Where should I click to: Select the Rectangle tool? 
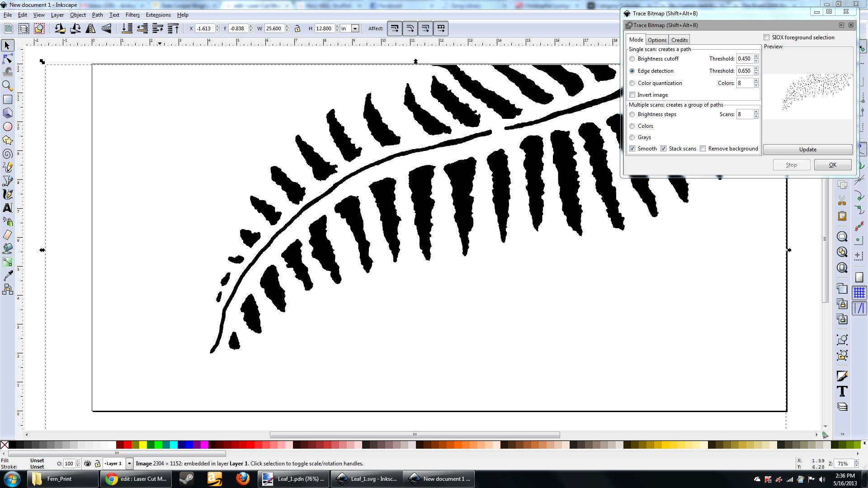point(7,99)
